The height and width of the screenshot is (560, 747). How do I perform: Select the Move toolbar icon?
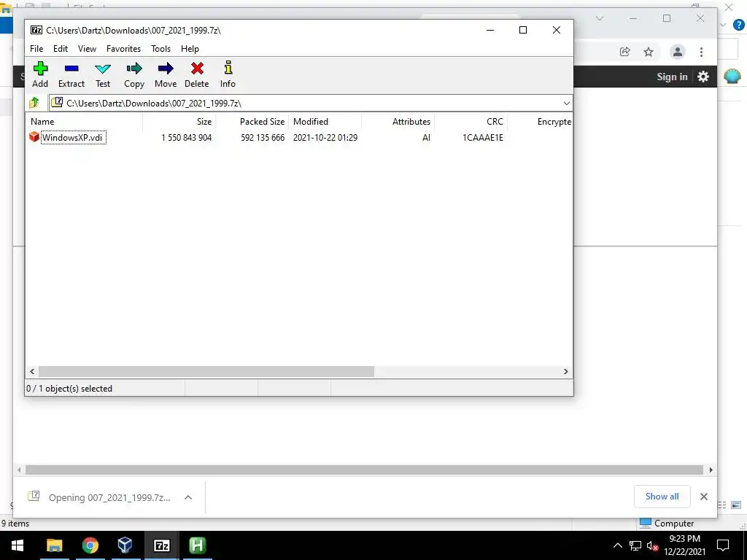(166, 69)
